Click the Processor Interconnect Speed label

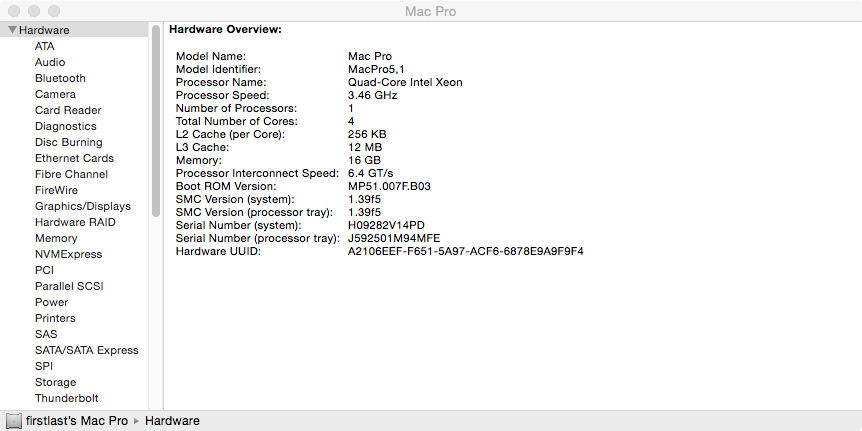point(257,173)
